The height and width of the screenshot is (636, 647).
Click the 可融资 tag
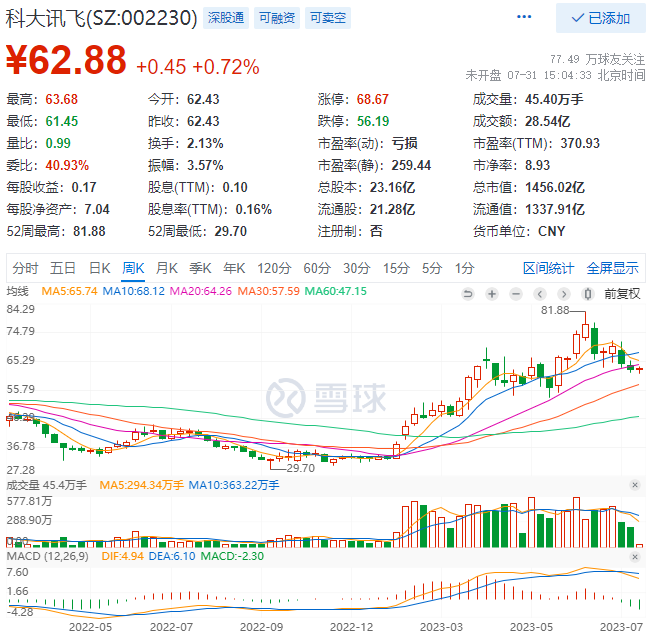[x=275, y=18]
